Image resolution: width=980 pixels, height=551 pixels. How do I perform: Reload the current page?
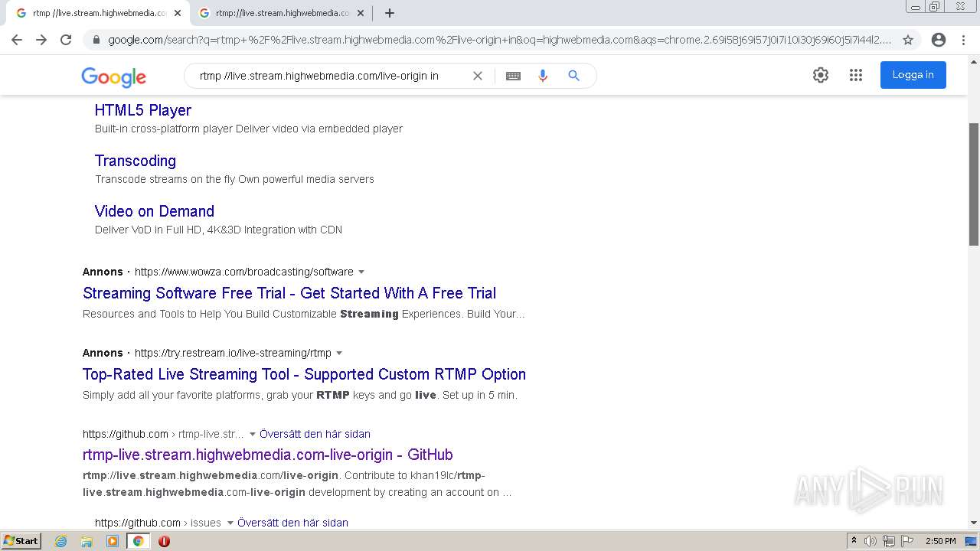point(66,40)
